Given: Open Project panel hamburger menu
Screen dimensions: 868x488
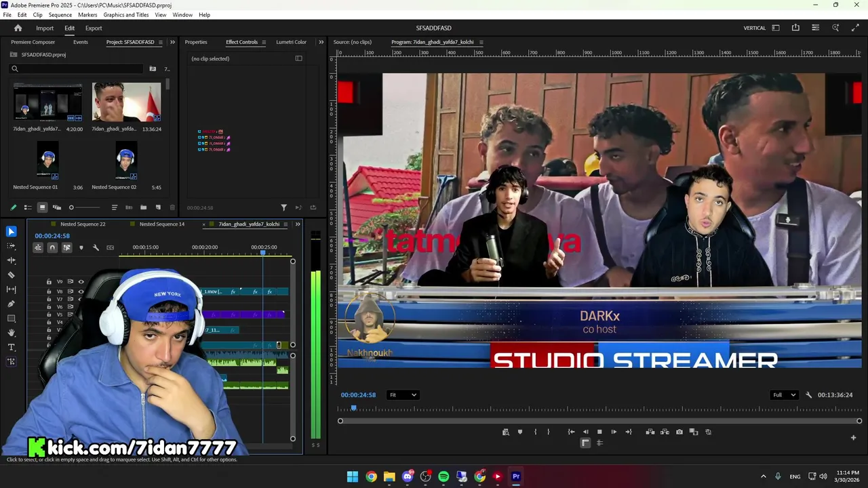Looking at the screenshot, I should [160, 42].
